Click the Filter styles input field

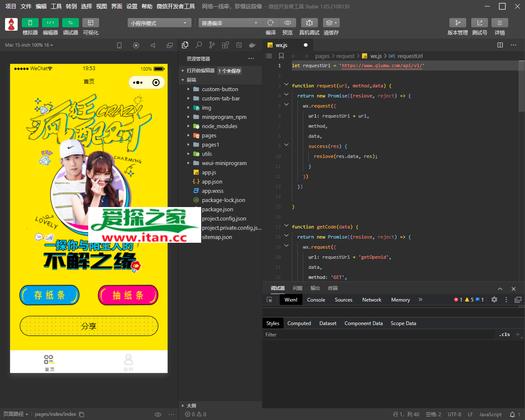click(x=378, y=335)
